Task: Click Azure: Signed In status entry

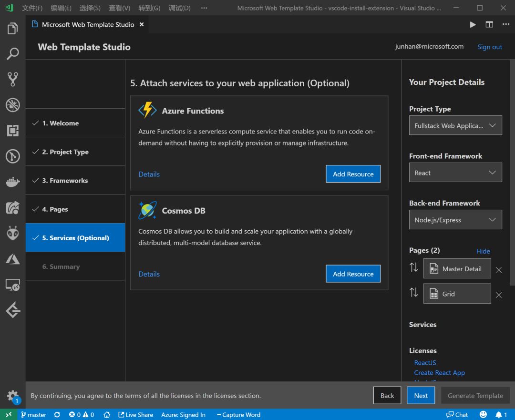Action: pos(183,415)
